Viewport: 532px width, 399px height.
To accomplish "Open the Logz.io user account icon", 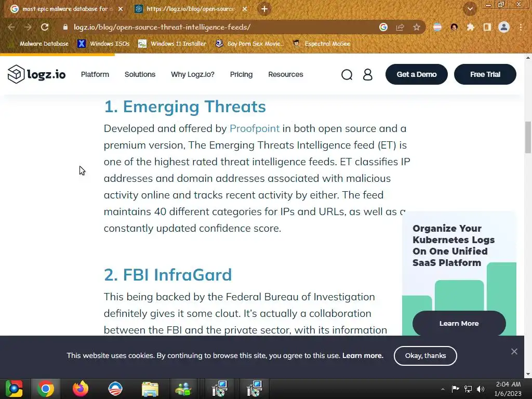I will pyautogui.click(x=368, y=74).
